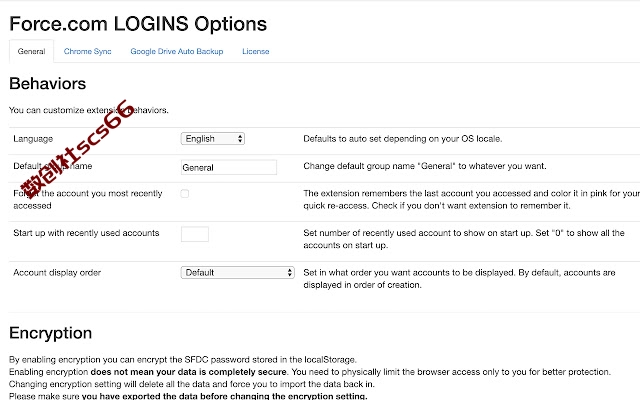The width and height of the screenshot is (640, 400).
Task: Open the License tab
Action: pos(256,51)
